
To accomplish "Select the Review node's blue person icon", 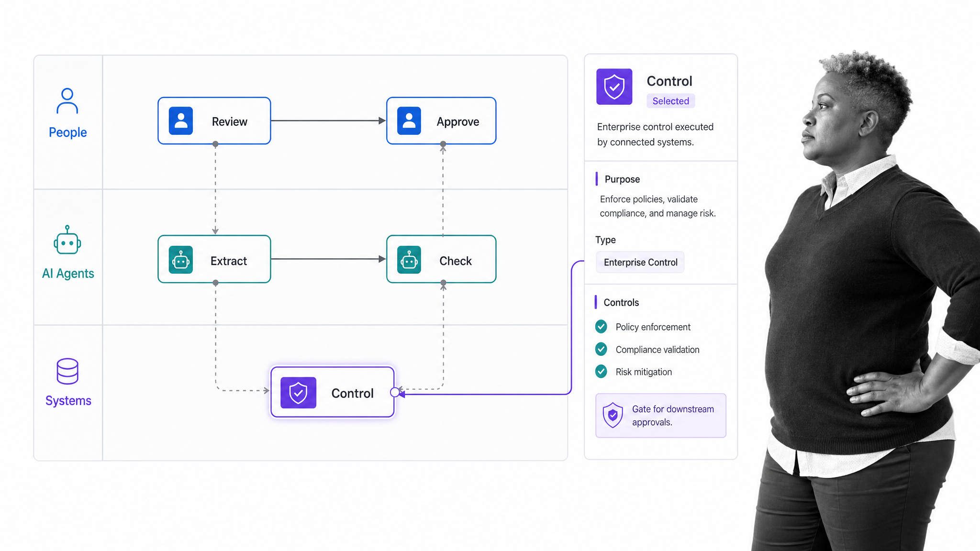I will coord(181,121).
